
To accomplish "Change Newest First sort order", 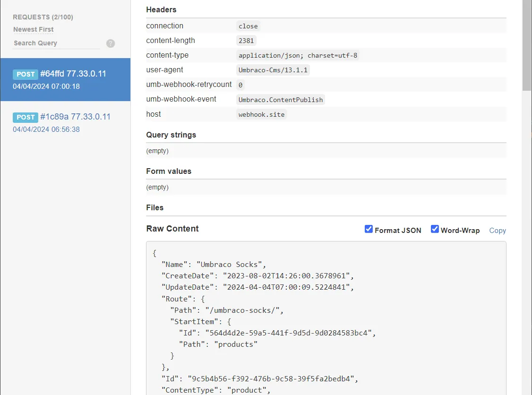I will tap(33, 29).
